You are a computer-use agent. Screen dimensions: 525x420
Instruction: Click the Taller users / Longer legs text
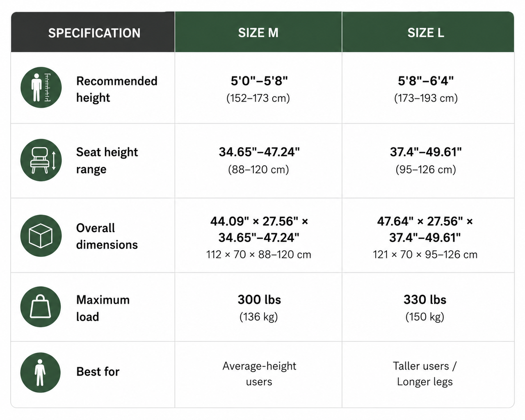425,373
